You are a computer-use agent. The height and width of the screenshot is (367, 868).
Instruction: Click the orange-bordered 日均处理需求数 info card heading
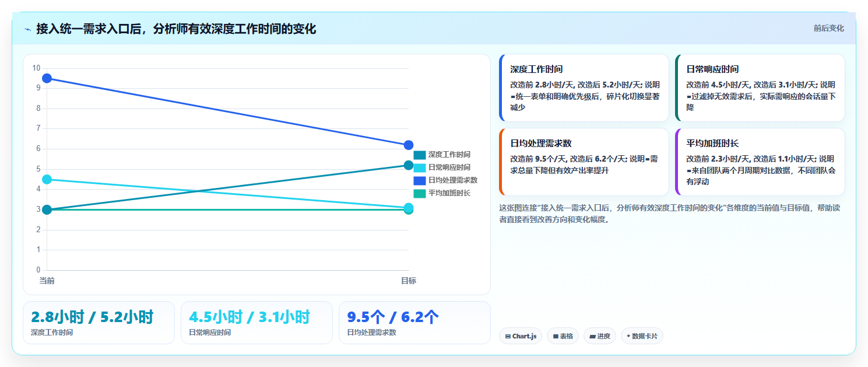click(x=540, y=143)
